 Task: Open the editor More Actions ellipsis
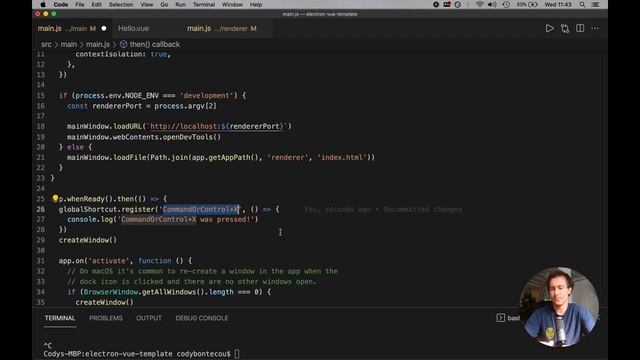click(595, 29)
